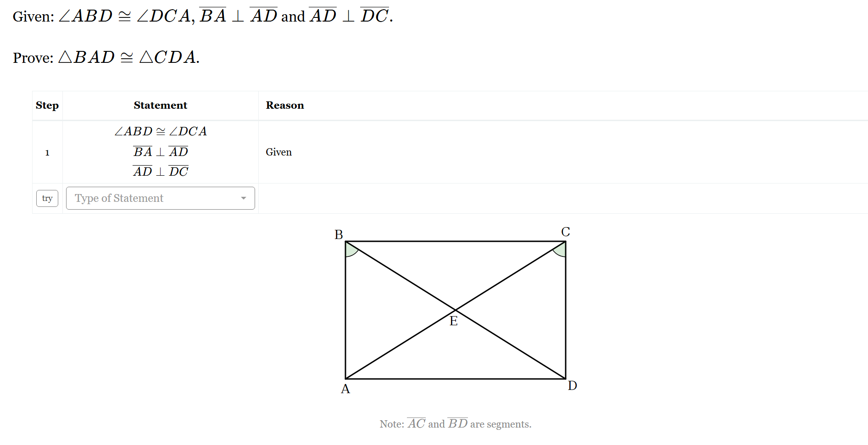
Task: Click the try button
Action: tap(47, 198)
